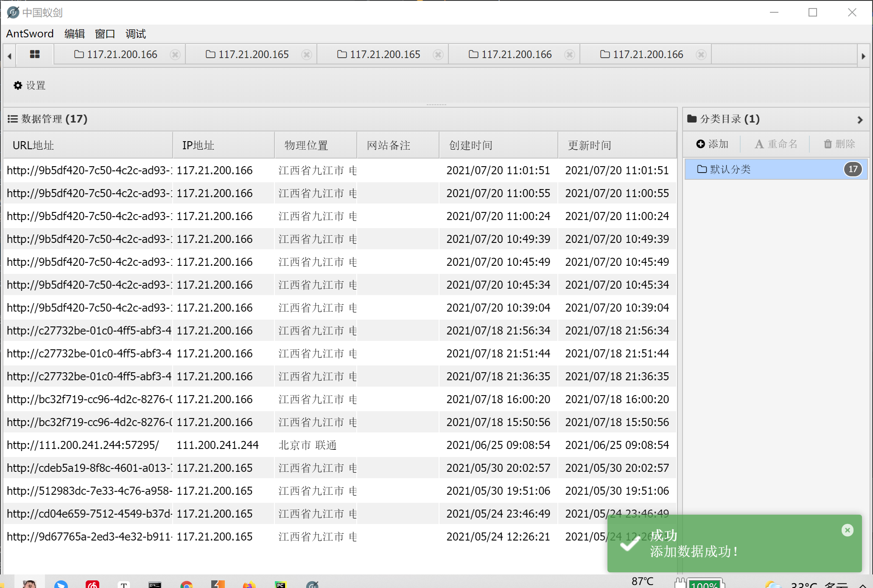Collapse the 分类目录 panel with chevron
This screenshot has height=588, width=873.
tap(860, 120)
